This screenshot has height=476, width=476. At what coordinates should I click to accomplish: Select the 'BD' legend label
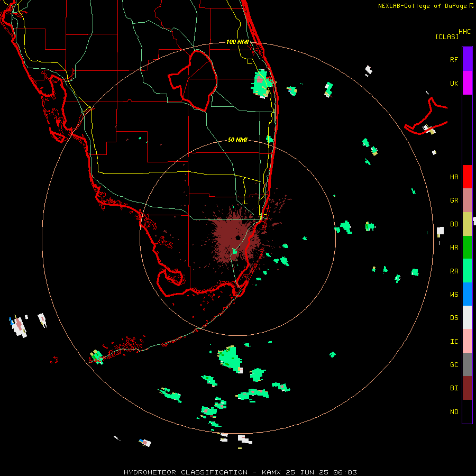pyautogui.click(x=454, y=224)
